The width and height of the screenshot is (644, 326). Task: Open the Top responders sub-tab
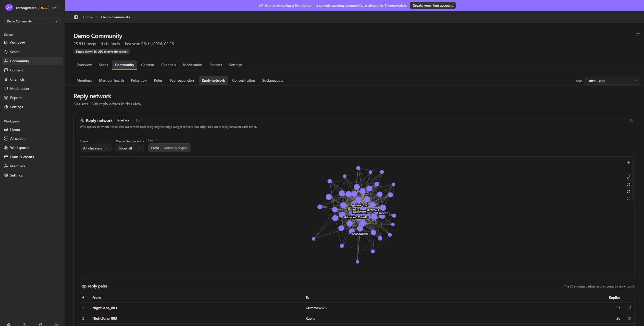pos(182,80)
